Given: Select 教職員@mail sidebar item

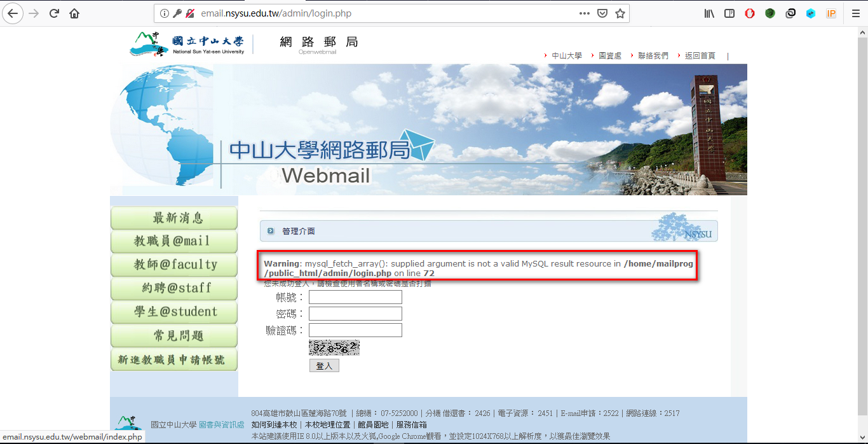Looking at the screenshot, I should click(x=174, y=242).
